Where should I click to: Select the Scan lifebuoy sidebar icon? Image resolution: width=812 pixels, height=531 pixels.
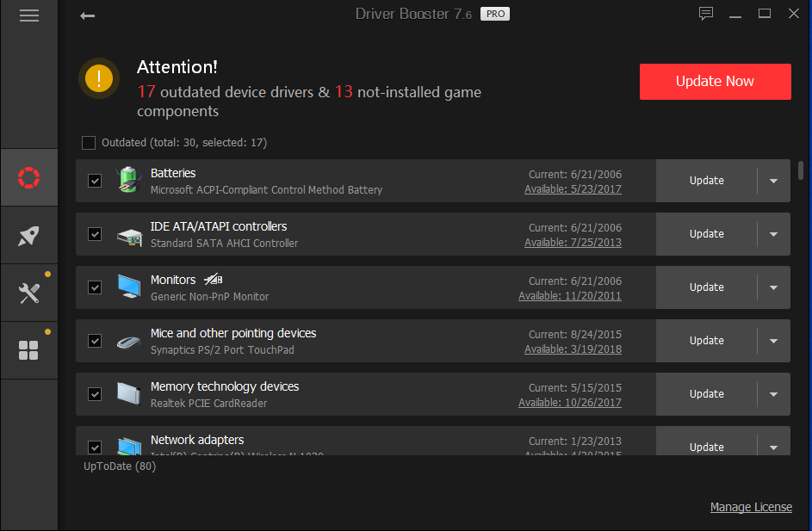pyautogui.click(x=29, y=177)
